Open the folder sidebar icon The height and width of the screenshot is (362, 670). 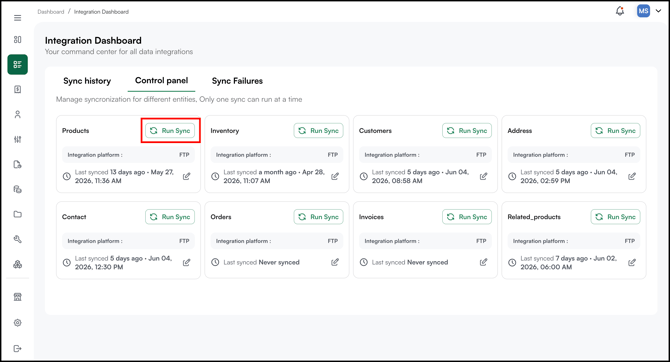coord(18,214)
